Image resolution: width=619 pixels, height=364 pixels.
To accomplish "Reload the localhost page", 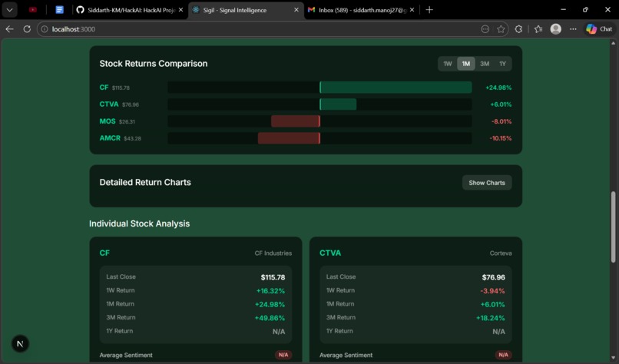I will 27,29.
